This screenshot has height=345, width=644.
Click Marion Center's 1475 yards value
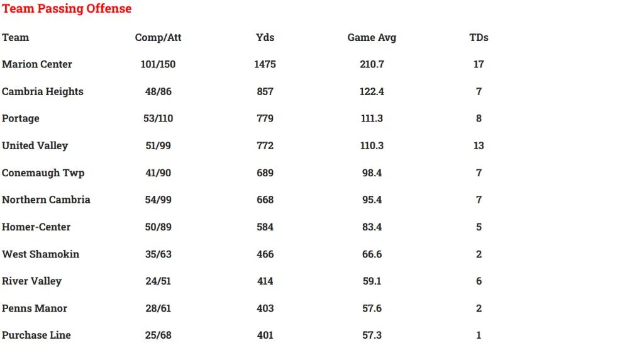265,64
